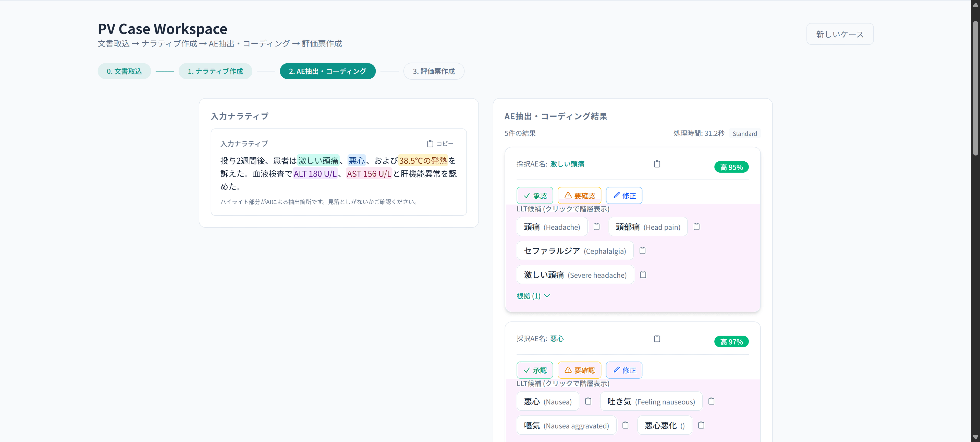The image size is (980, 442).
Task: Flag 悪心 AE as 要確認
Action: click(x=579, y=370)
